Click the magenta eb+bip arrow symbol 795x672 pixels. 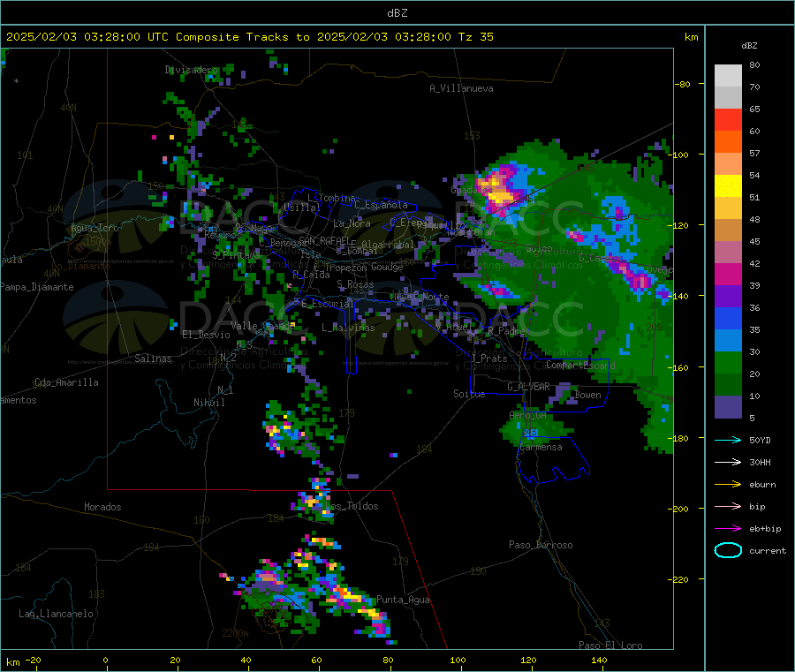tap(728, 529)
